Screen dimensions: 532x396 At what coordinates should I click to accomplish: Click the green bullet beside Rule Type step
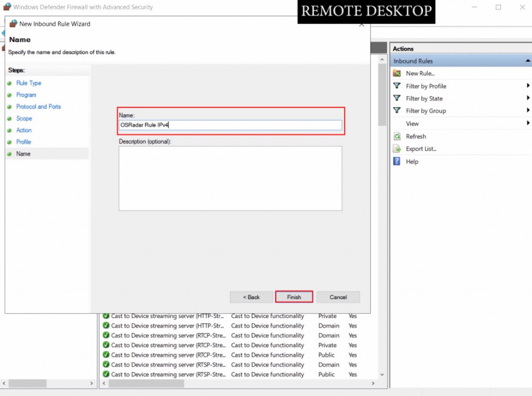[x=9, y=83]
